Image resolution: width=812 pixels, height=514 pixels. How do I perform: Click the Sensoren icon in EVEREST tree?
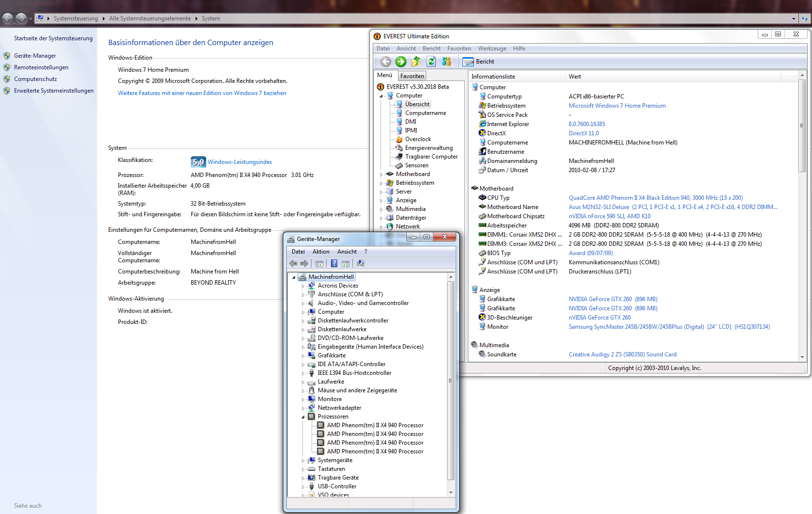click(x=399, y=165)
